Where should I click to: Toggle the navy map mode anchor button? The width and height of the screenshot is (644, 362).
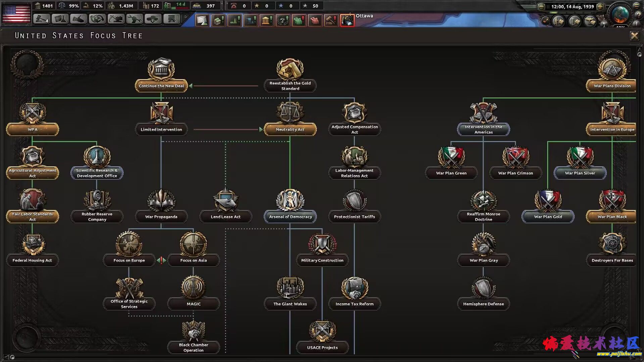[x=575, y=21]
